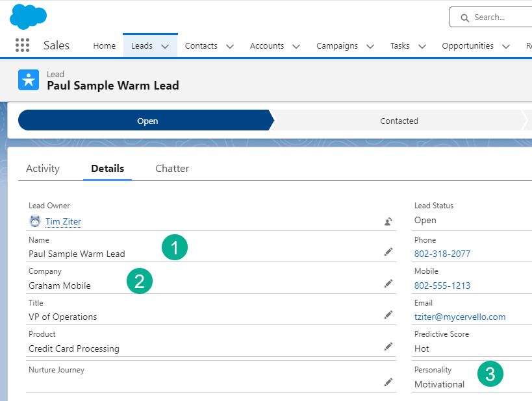532x401 pixels.
Task: Click the tziter@mycervello.com email link
Action: (x=459, y=317)
